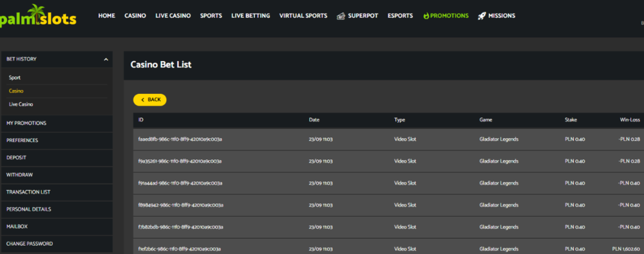Image resolution: width=644 pixels, height=254 pixels.
Task: Open Live Casino from the top navigation
Action: click(173, 16)
